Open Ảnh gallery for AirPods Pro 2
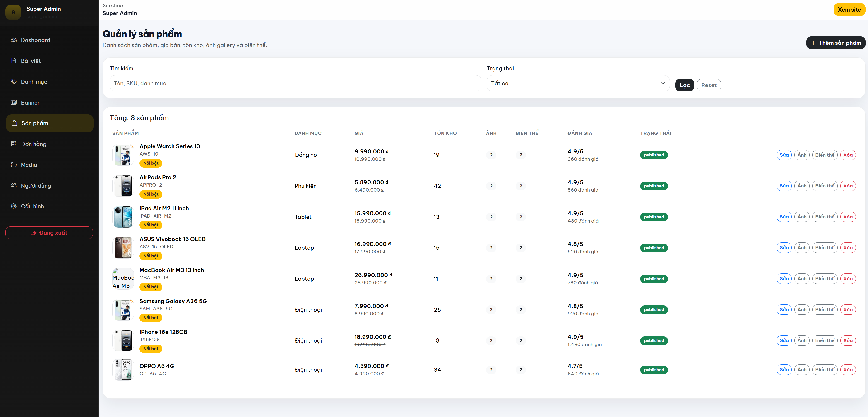 (802, 186)
